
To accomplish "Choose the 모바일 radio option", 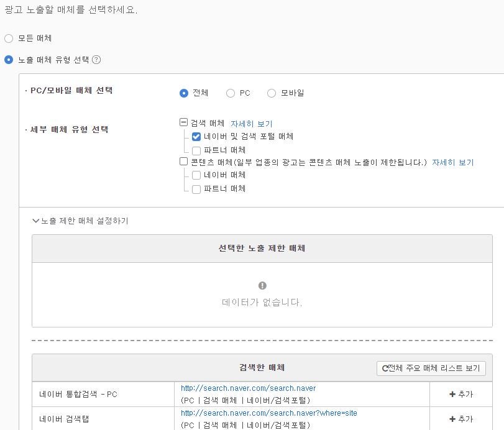I will (272, 93).
